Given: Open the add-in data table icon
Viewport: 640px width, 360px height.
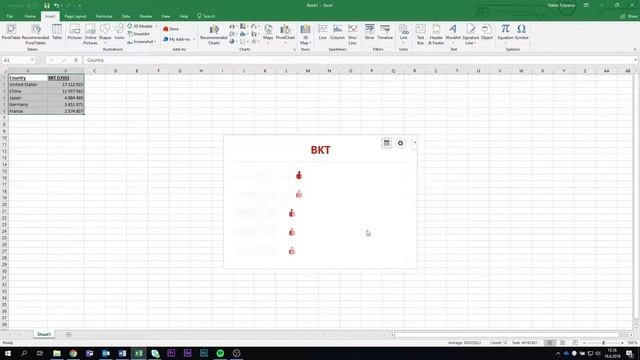Looking at the screenshot, I should tap(386, 143).
